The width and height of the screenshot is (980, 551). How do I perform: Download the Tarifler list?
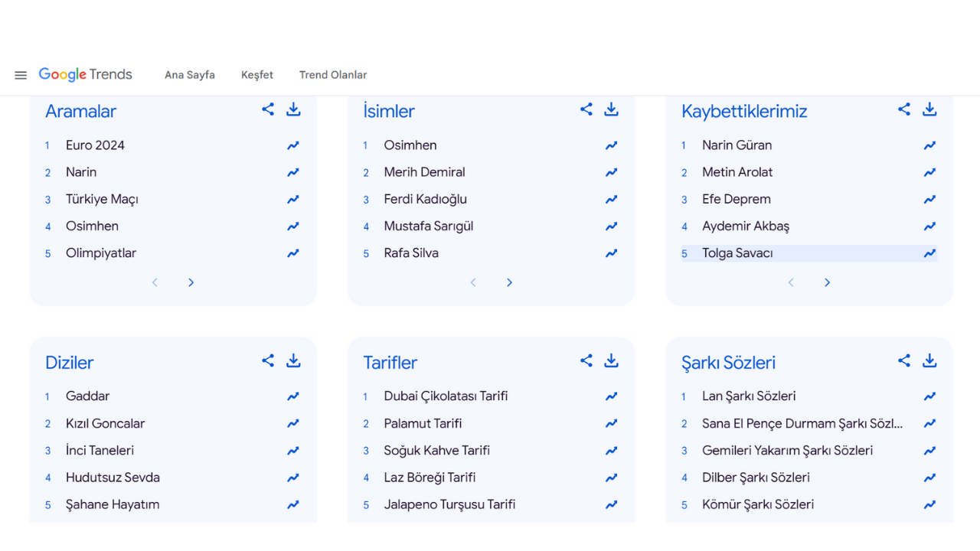point(611,360)
